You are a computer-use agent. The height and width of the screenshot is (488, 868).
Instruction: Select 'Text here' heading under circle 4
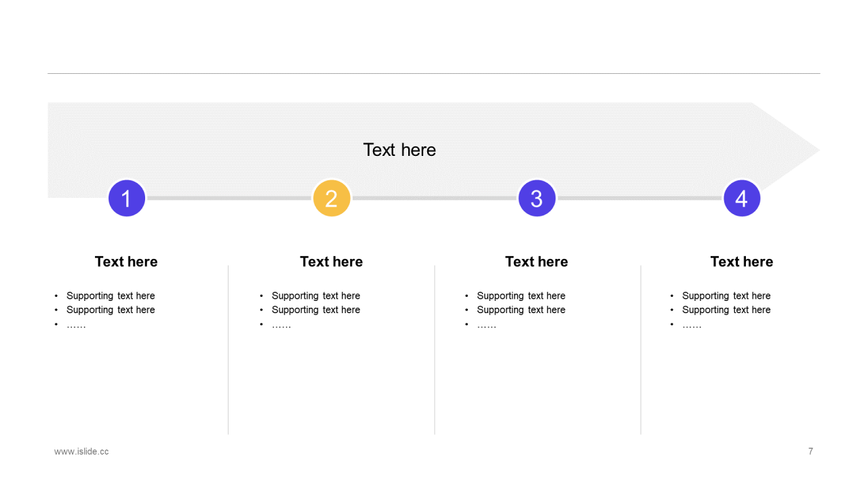click(742, 262)
